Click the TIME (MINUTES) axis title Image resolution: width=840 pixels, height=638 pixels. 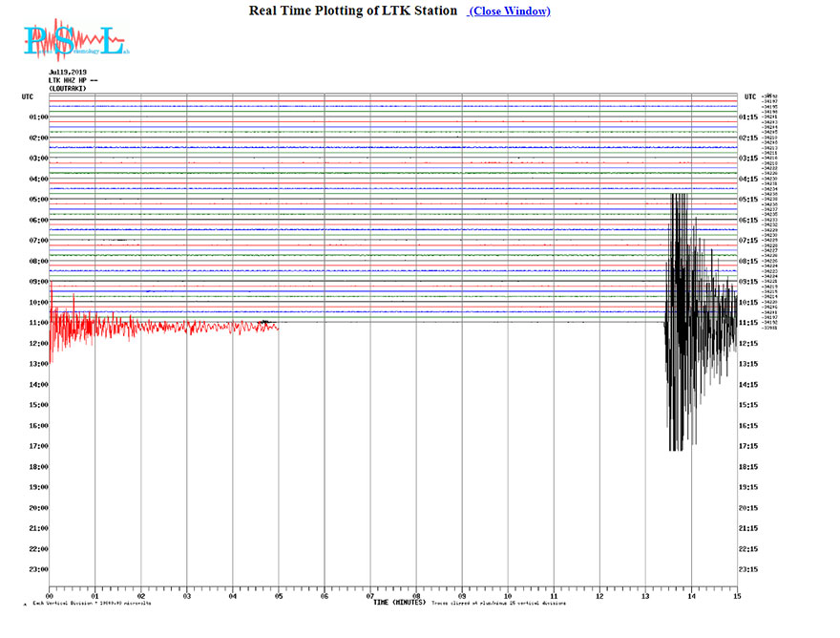coord(399,603)
